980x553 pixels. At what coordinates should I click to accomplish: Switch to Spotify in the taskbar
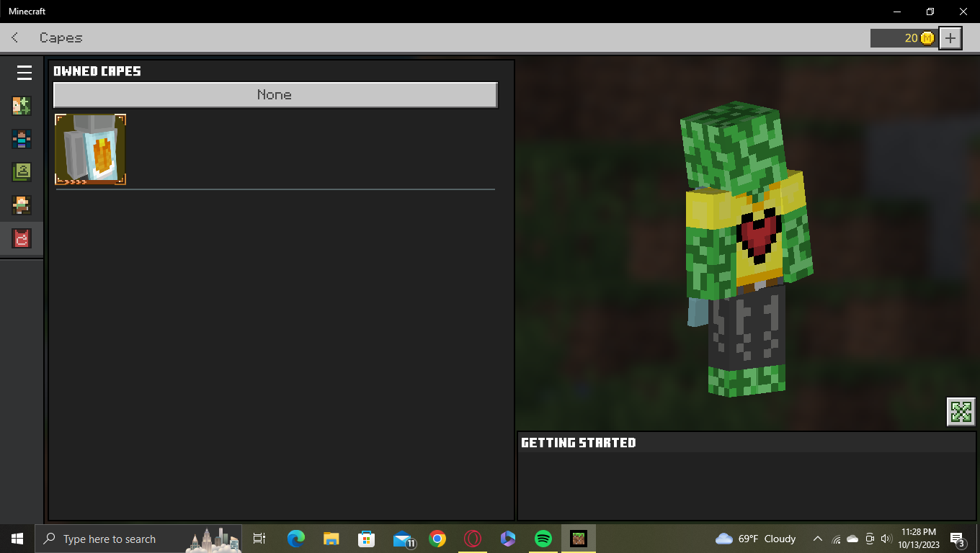[x=543, y=539]
